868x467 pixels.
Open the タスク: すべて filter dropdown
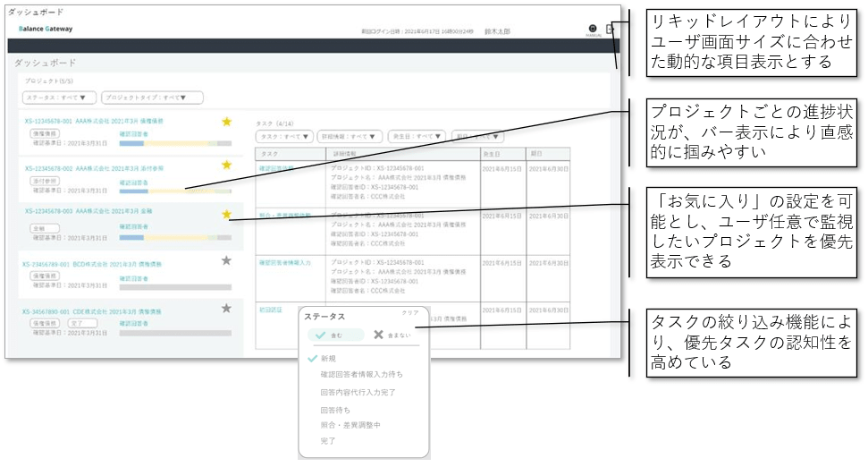click(284, 137)
